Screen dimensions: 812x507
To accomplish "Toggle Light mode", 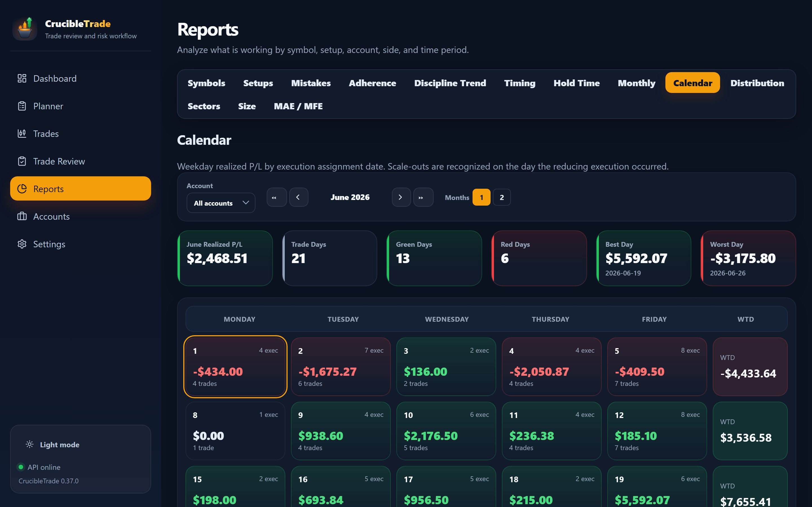I will [x=53, y=445].
